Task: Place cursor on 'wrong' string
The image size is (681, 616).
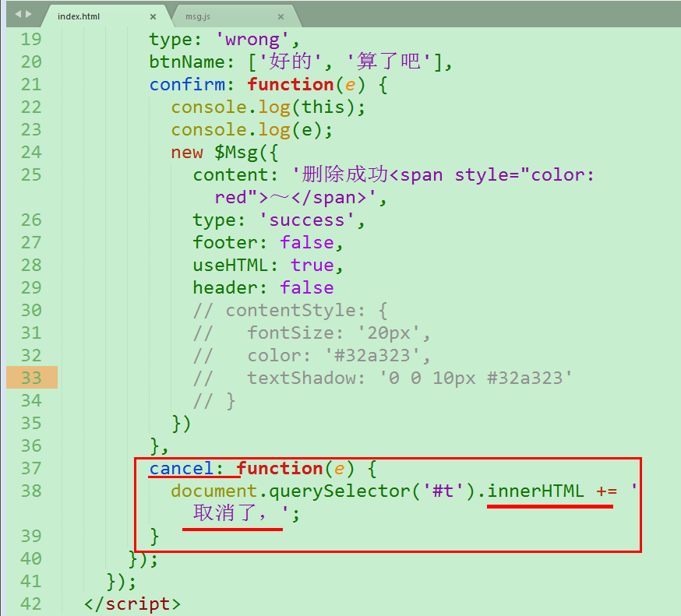Action: [252, 40]
